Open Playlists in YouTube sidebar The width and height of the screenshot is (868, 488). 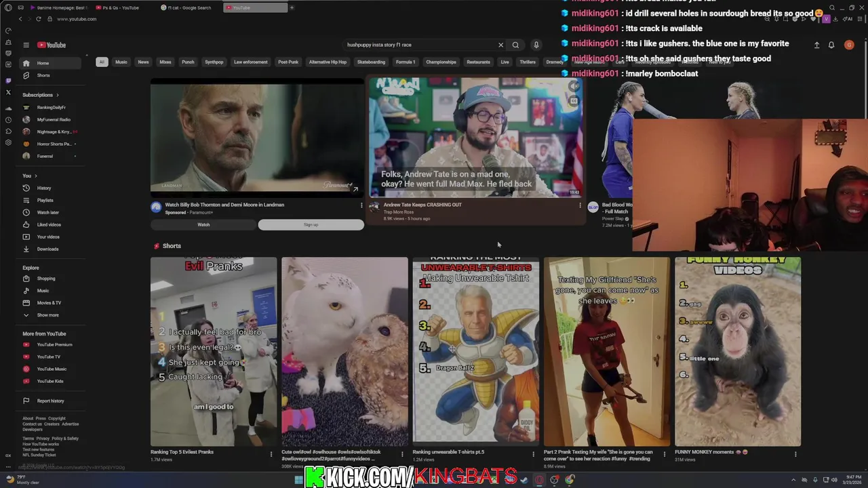52,200
